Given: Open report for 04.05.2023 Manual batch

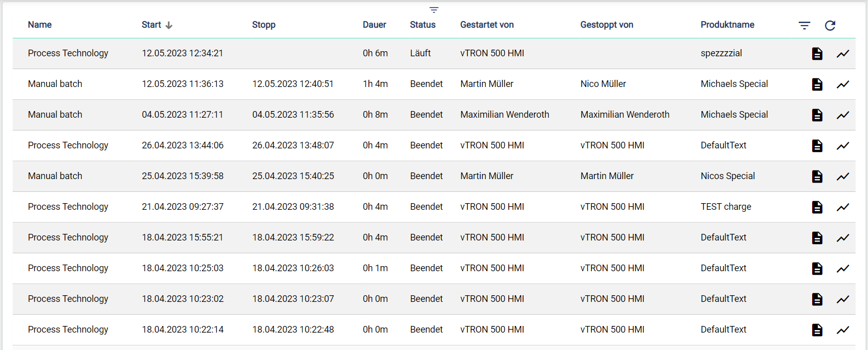Looking at the screenshot, I should coord(817,115).
